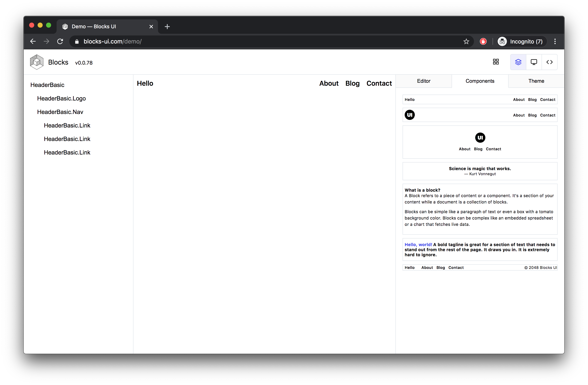Switch to the desktop preview icon
This screenshot has width=588, height=385.
coord(534,62)
